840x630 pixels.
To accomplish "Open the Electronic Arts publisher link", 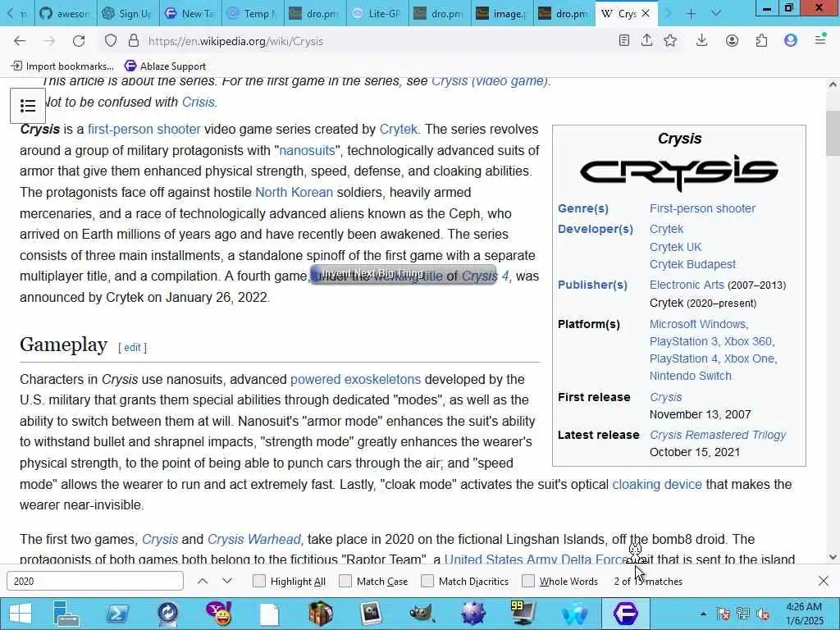I will point(687,285).
